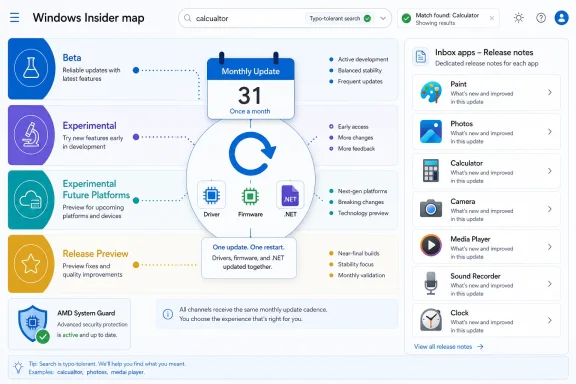
Task: Expand Calculator release notes chevron
Action: tap(550, 171)
